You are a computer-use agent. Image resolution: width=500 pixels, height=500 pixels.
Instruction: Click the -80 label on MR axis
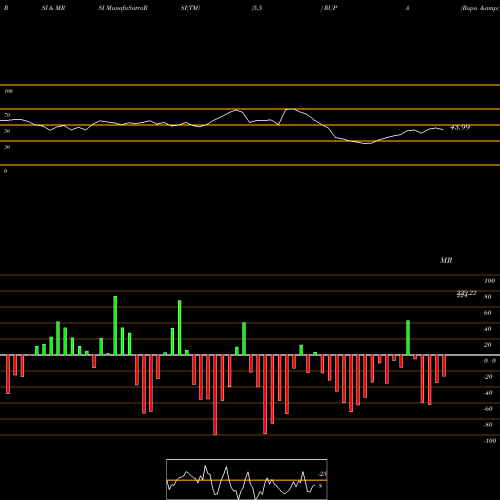488,425
